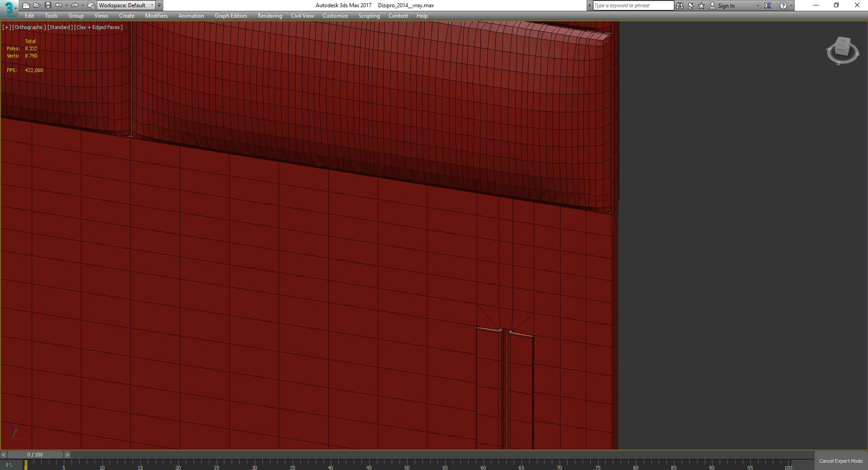Image resolution: width=868 pixels, height=470 pixels.
Task: Open the Graph Editors menu
Action: tap(231, 16)
